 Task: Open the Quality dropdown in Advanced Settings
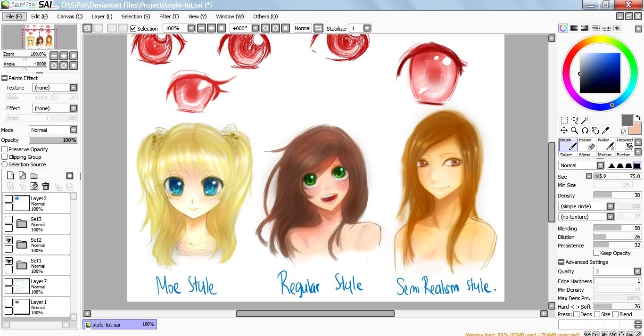(x=637, y=271)
